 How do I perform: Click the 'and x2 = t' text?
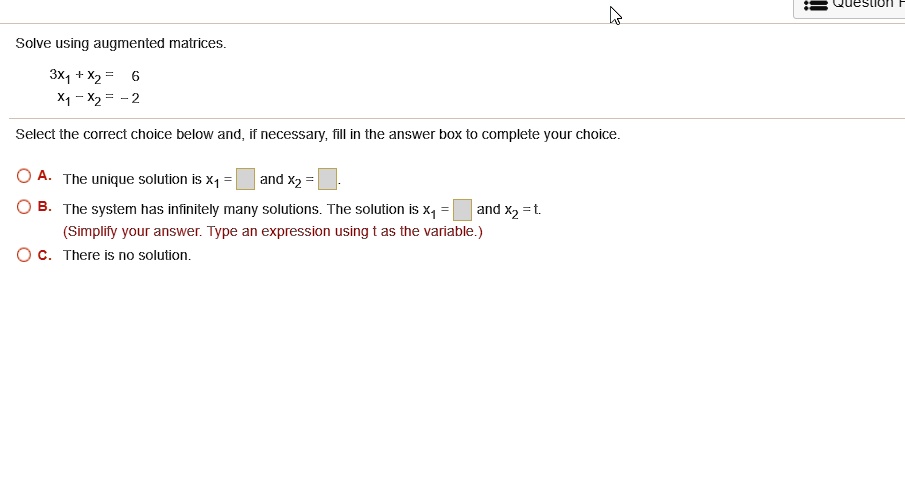(508, 210)
